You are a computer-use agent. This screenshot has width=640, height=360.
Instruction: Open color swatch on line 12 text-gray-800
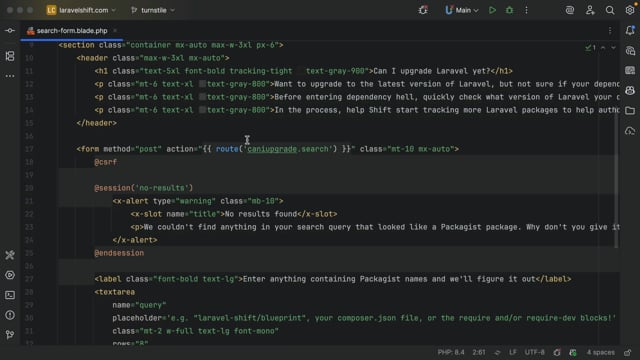click(x=202, y=84)
